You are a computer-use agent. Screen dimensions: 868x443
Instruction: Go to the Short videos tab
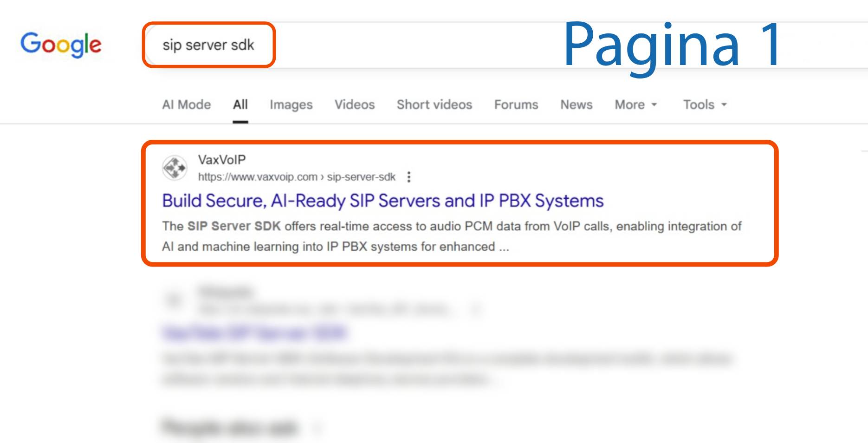click(x=434, y=104)
